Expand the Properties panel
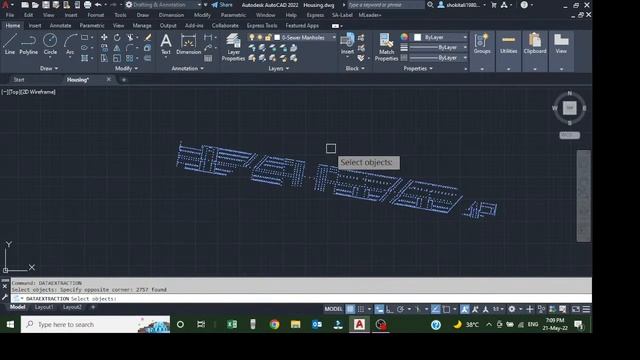 click(418, 68)
